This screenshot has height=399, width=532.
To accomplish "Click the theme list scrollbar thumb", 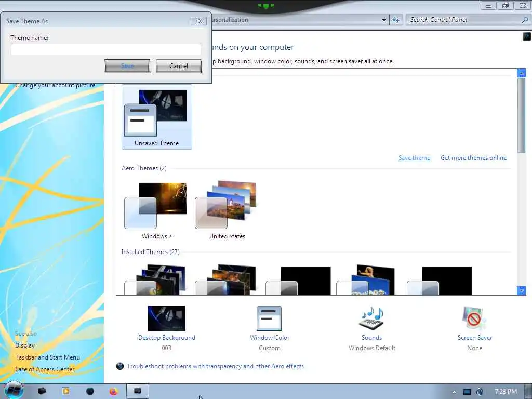I will pos(522,115).
